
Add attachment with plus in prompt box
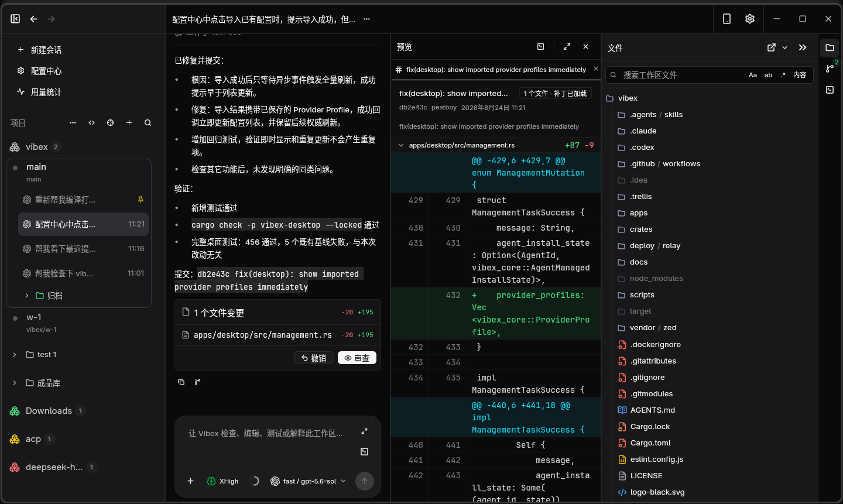point(190,481)
